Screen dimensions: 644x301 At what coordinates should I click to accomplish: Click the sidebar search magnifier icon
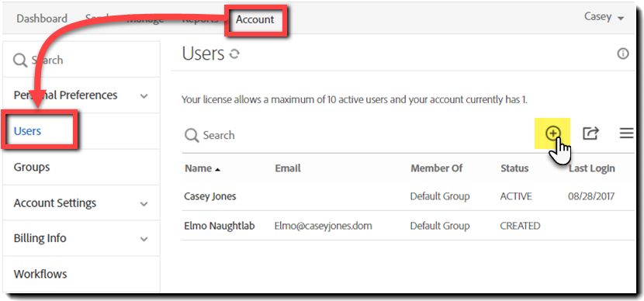click(19, 61)
